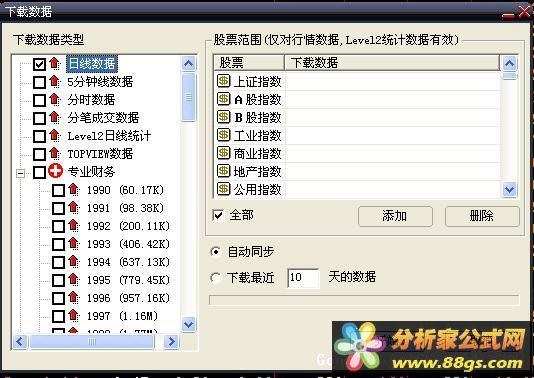The image size is (534, 378).
Task: Click the data type tree scroll-down arrow
Action: pyautogui.click(x=189, y=324)
